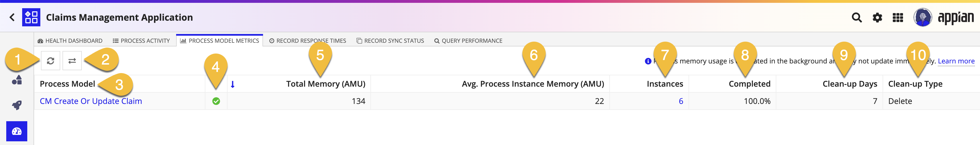Click the Appian logo

956,18
